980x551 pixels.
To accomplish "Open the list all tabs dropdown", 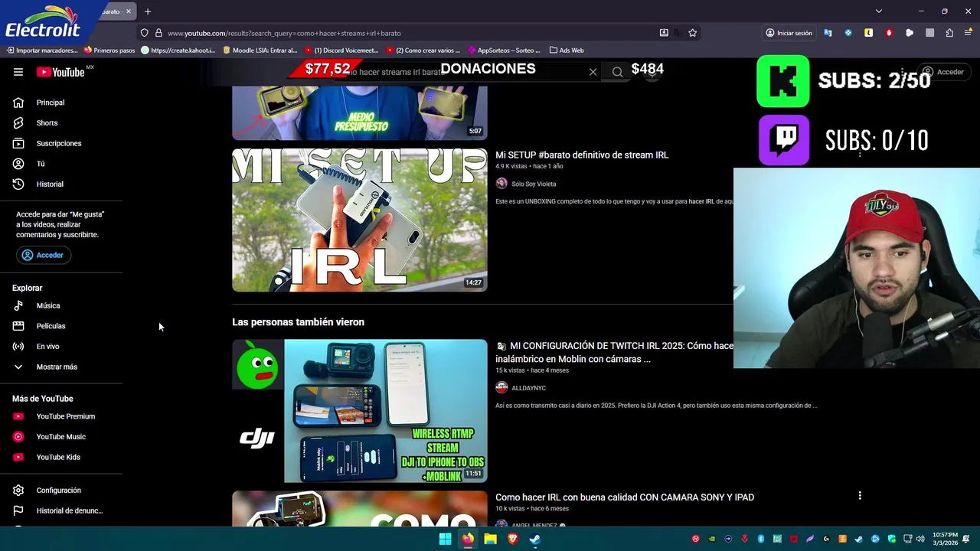I will click(x=879, y=11).
